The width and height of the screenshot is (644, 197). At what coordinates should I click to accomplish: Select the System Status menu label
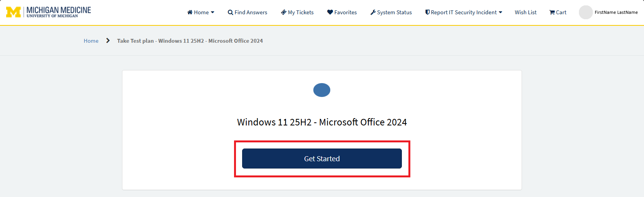[394, 12]
